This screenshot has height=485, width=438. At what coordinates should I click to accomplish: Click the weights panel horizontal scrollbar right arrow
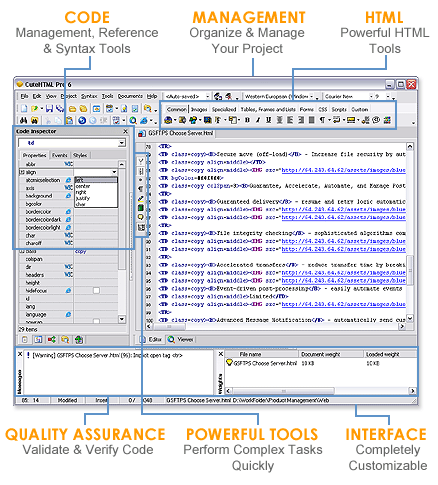[413, 390]
